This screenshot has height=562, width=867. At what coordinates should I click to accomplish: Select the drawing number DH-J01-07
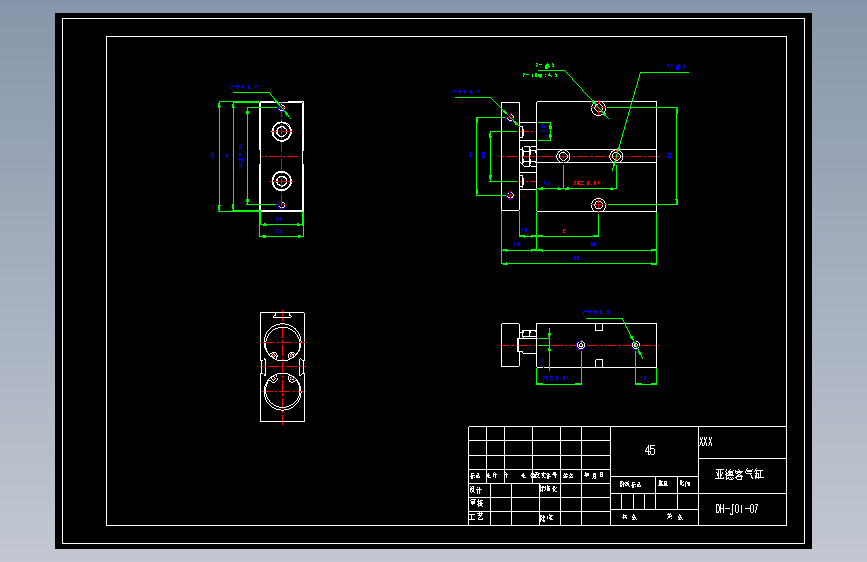[737, 509]
